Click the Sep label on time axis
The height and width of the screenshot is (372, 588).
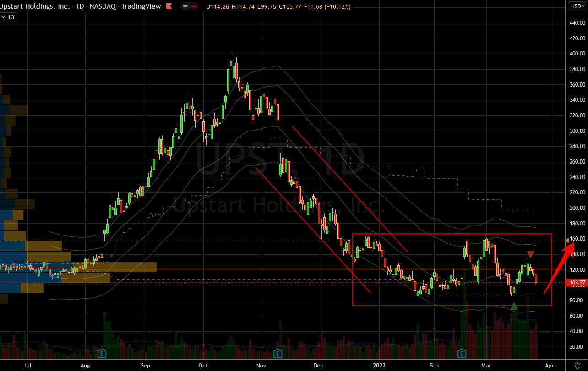coord(146,366)
